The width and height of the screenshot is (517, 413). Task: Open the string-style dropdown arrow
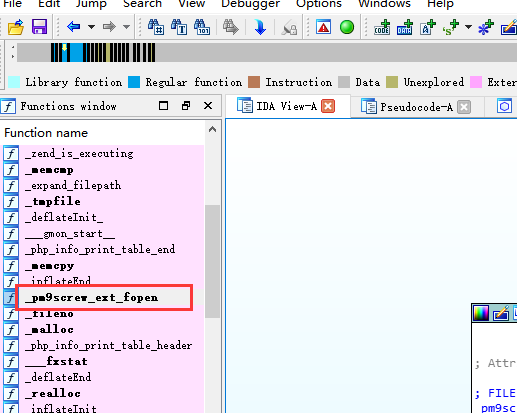[x=468, y=27]
